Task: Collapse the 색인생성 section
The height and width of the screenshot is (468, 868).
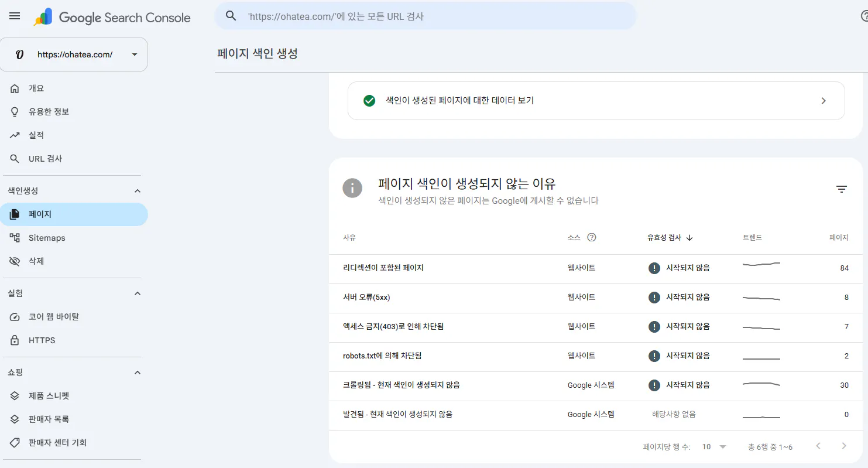Action: click(x=138, y=191)
